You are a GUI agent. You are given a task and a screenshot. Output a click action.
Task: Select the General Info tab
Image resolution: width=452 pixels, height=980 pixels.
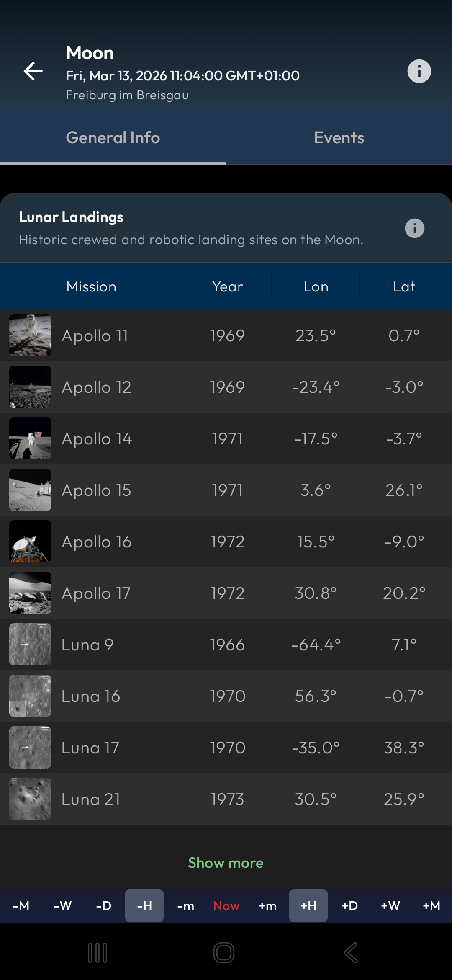pyautogui.click(x=113, y=137)
